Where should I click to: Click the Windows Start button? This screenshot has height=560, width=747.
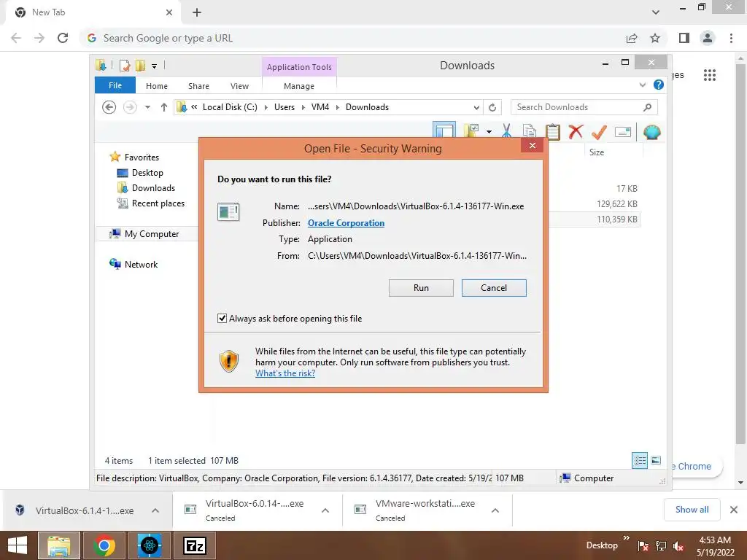click(18, 545)
